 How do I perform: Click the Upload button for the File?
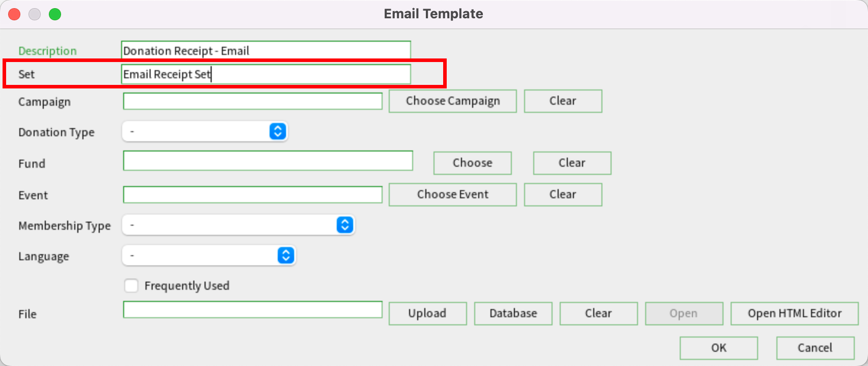tap(427, 313)
